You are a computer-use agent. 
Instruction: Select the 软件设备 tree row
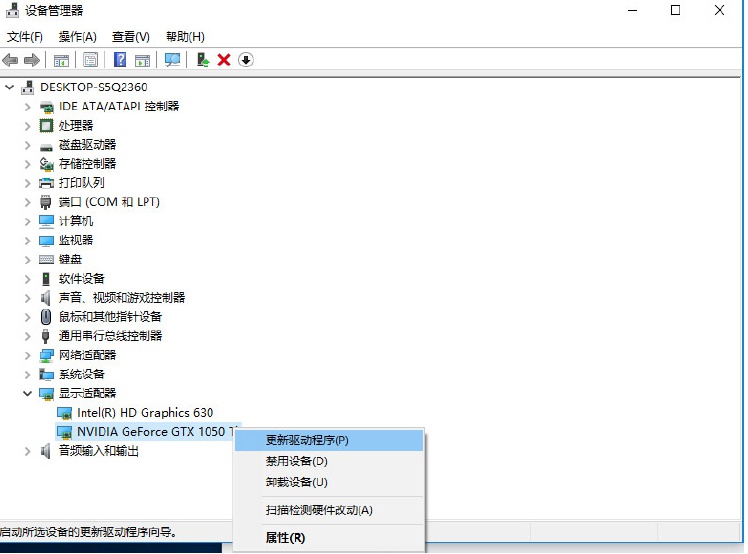coord(81,279)
